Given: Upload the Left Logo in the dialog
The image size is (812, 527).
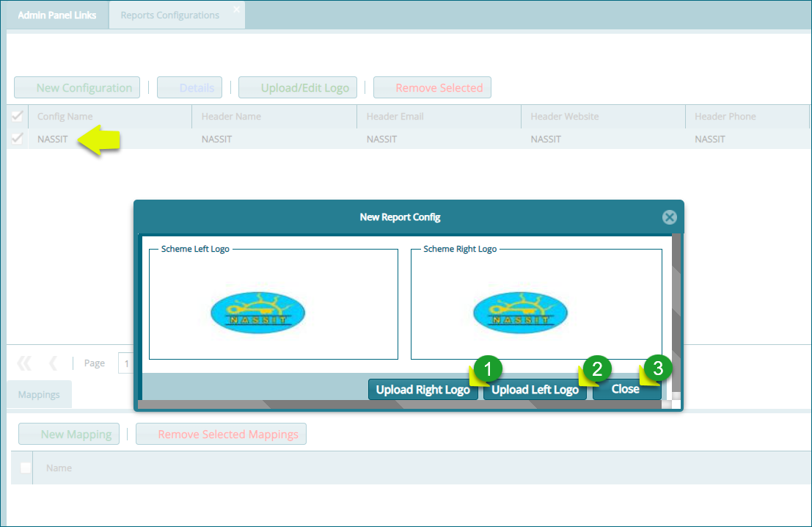Looking at the screenshot, I should [x=535, y=389].
